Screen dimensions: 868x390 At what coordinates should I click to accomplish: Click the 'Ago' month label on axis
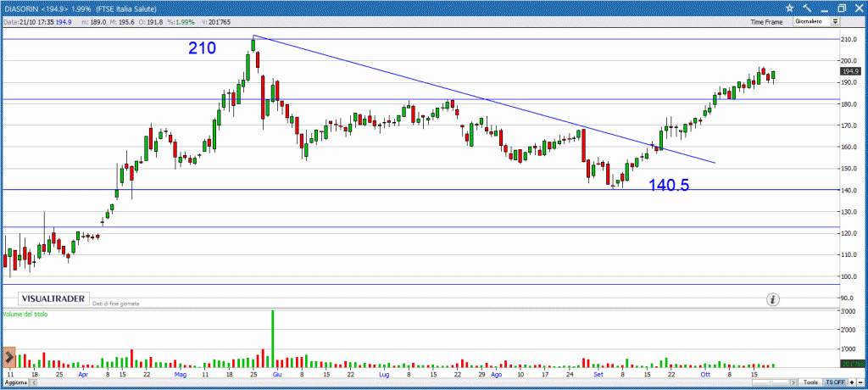click(x=497, y=375)
